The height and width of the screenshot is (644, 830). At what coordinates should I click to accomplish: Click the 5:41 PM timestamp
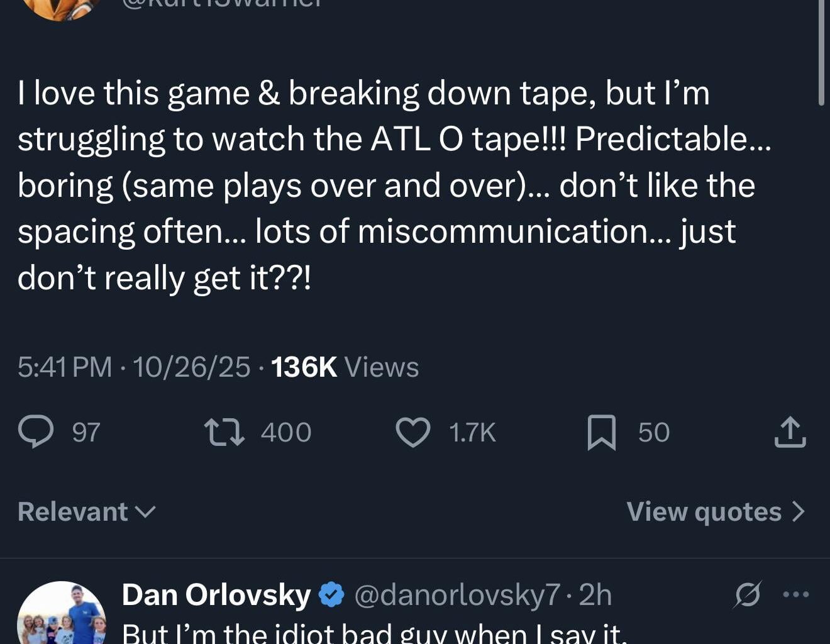click(x=65, y=367)
